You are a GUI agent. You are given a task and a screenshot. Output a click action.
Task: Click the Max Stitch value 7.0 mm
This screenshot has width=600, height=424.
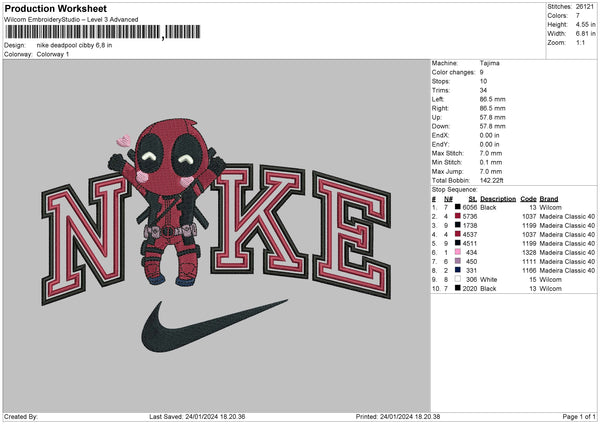coord(491,153)
